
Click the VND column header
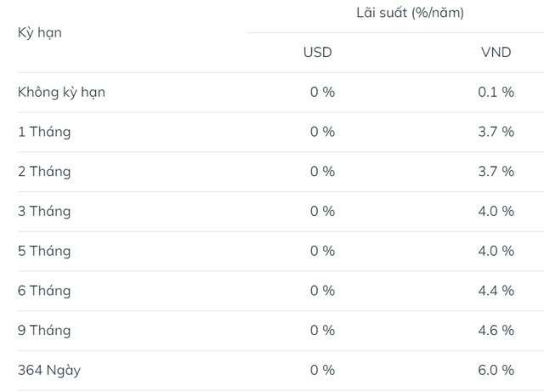(496, 53)
